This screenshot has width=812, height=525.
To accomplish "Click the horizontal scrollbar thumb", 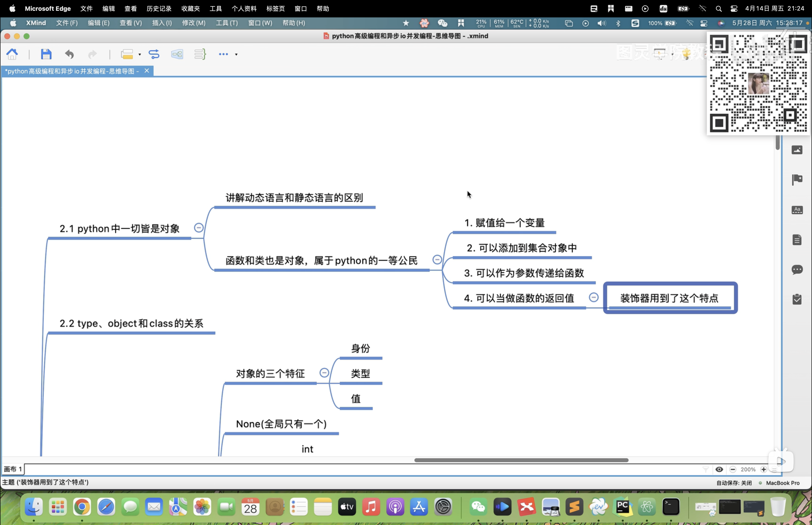I will [521, 460].
